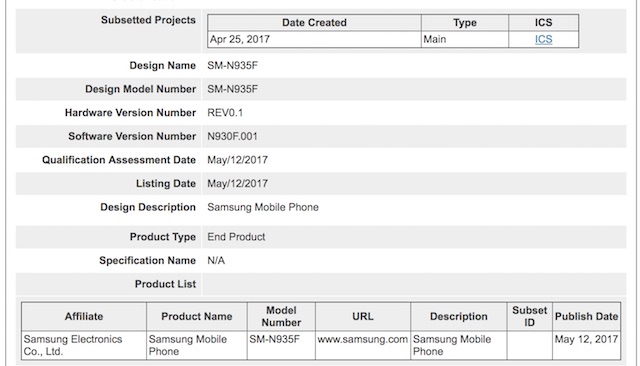The height and width of the screenshot is (366, 640).
Task: Click the Listing Date value May/12/2017
Action: coord(237,184)
